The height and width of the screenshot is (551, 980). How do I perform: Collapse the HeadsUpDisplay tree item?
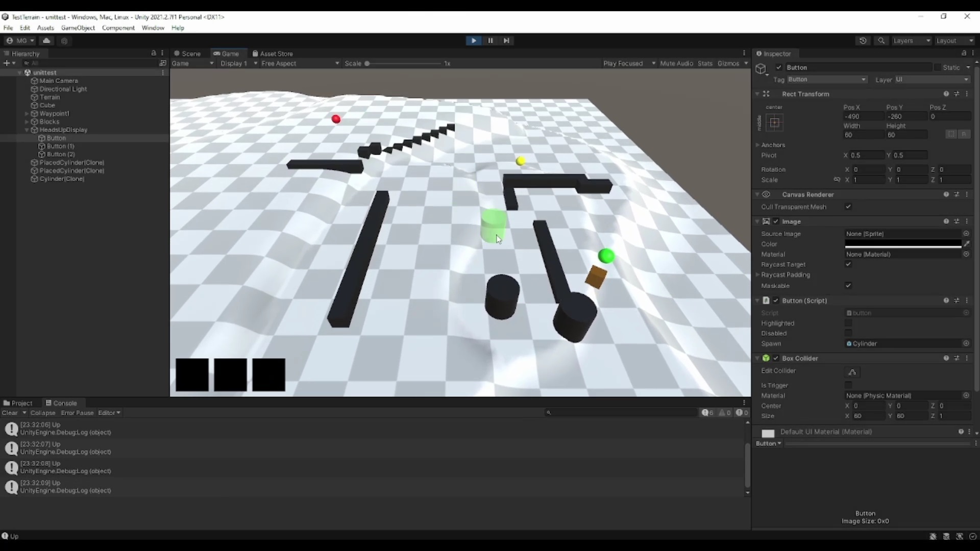27,130
